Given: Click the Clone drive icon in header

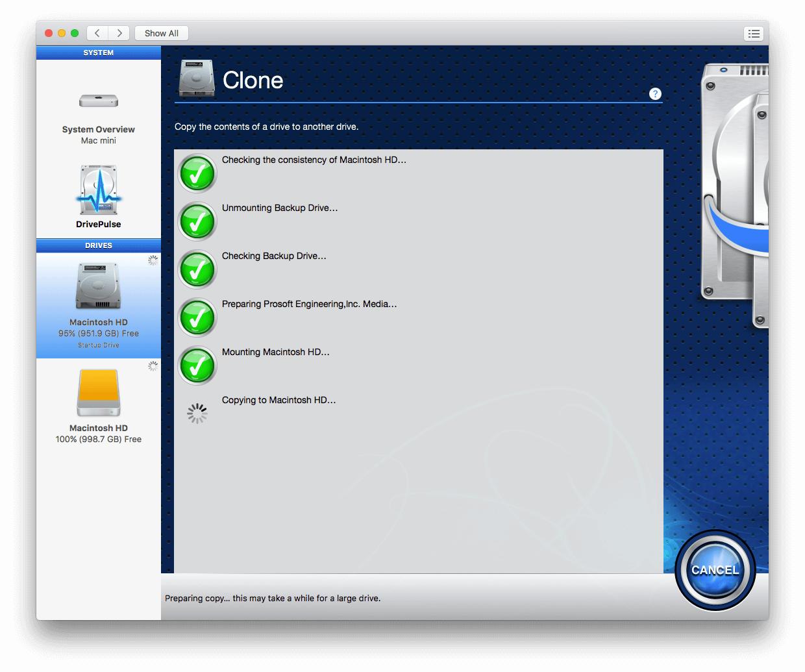Looking at the screenshot, I should (x=197, y=78).
